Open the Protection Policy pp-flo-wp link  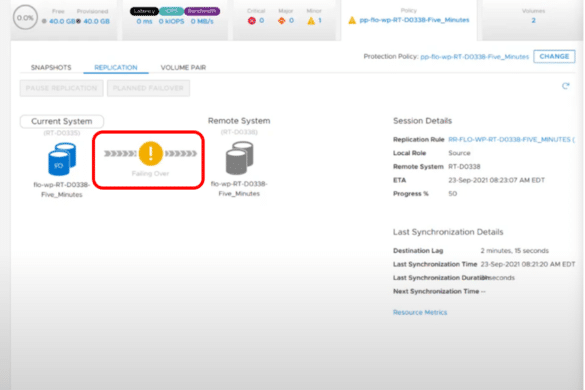point(475,57)
